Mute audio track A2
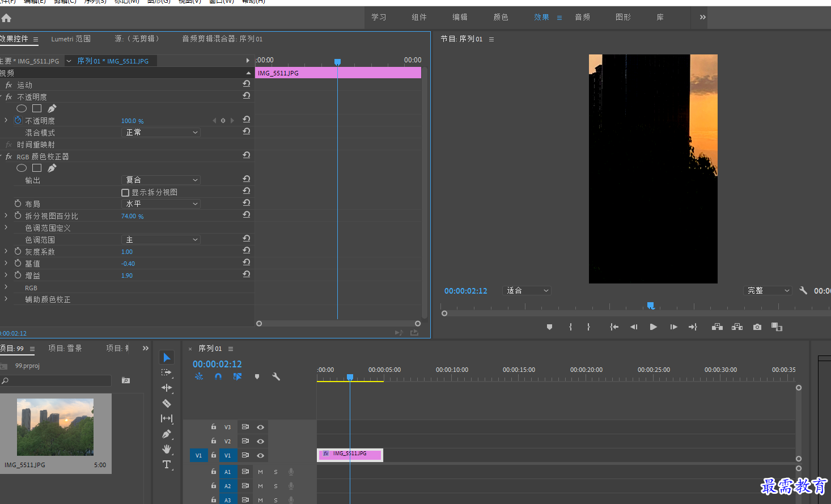831x504 pixels. [x=261, y=486]
